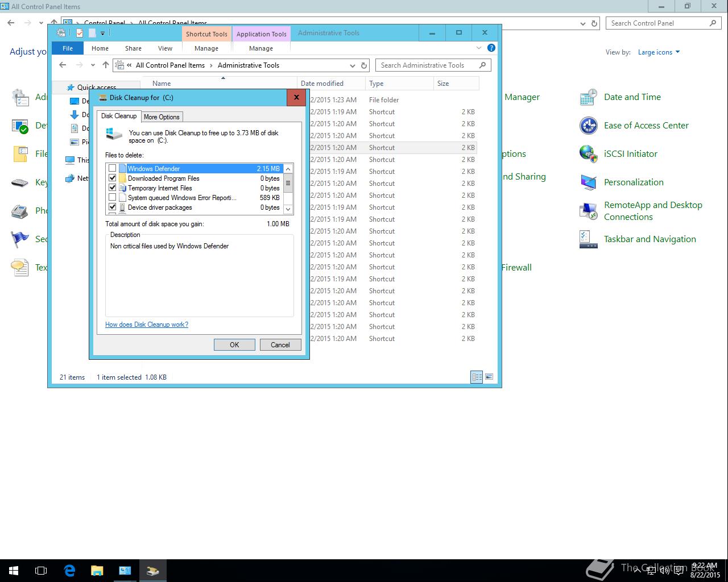
Task: Click Search Control Panel field
Action: point(664,23)
